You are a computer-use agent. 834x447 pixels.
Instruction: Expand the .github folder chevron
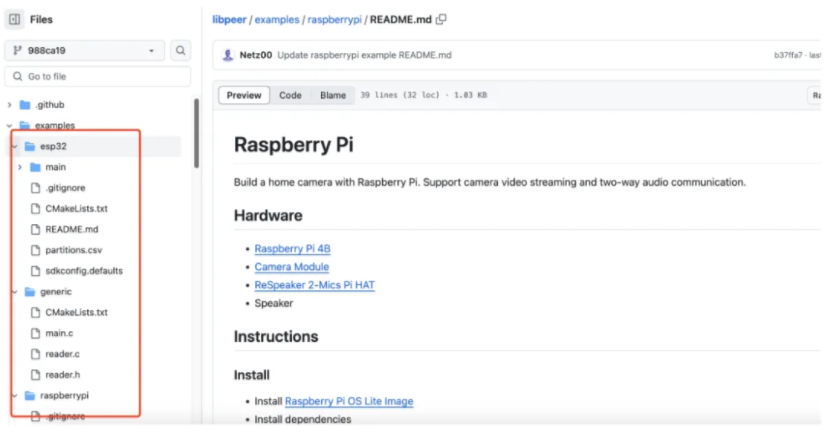pyautogui.click(x=10, y=105)
